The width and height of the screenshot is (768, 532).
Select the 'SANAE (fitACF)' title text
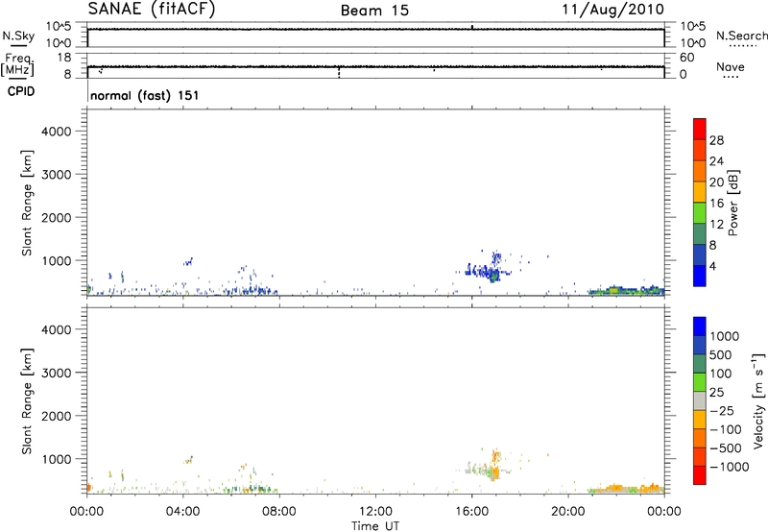pyautogui.click(x=152, y=9)
